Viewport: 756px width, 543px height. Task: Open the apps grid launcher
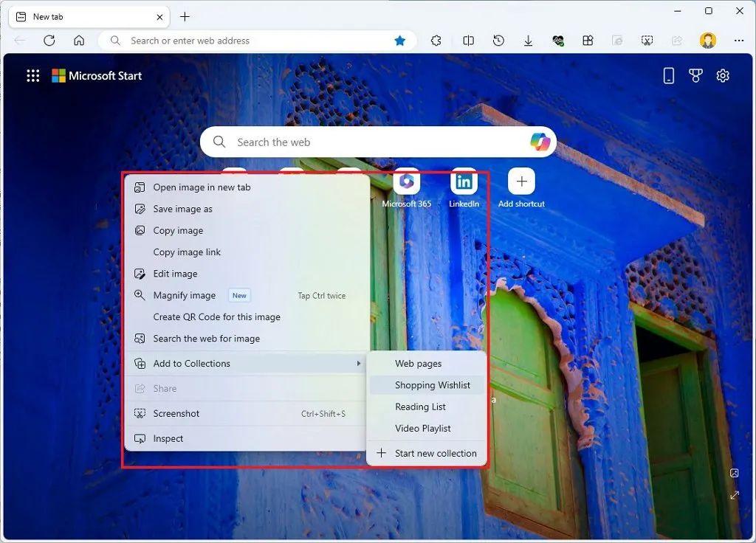click(33, 75)
